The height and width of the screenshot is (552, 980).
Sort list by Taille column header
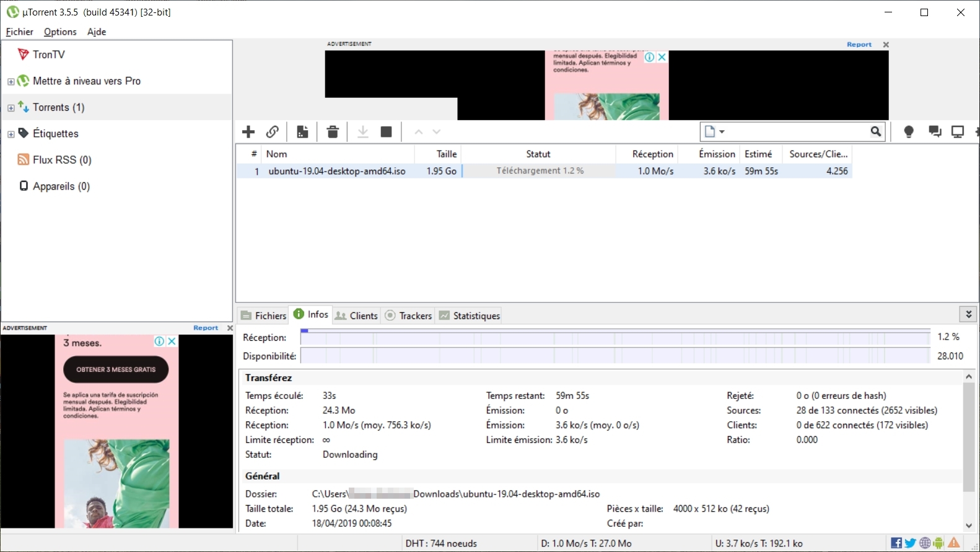(438, 154)
